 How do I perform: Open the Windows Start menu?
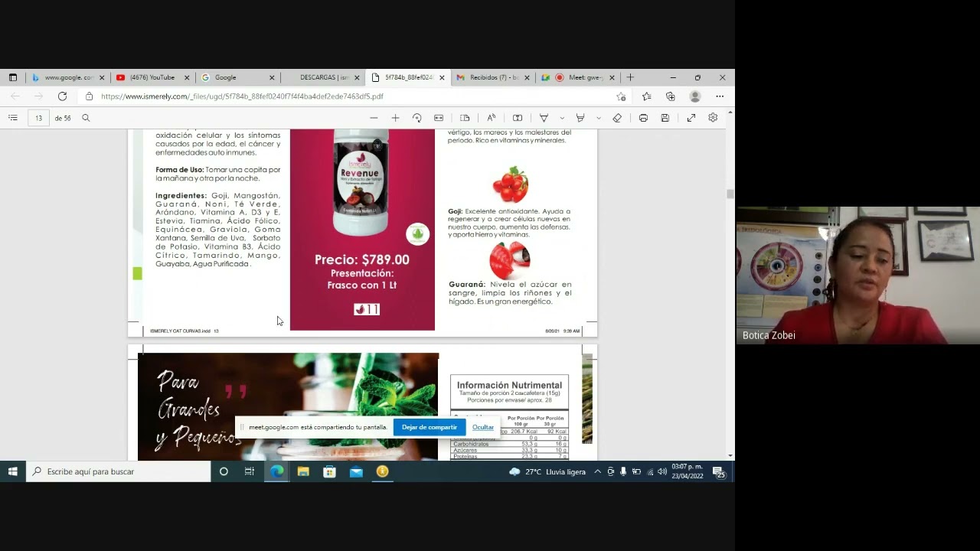click(13, 471)
